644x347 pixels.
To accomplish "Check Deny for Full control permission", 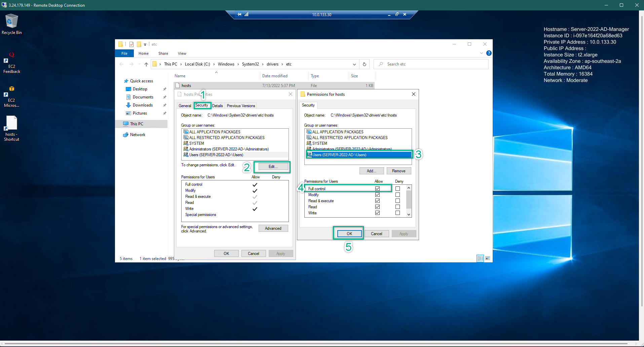I will pyautogui.click(x=397, y=188).
